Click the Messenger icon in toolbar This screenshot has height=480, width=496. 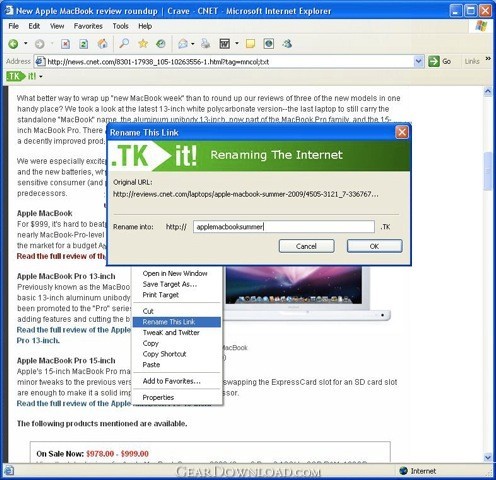[x=287, y=44]
